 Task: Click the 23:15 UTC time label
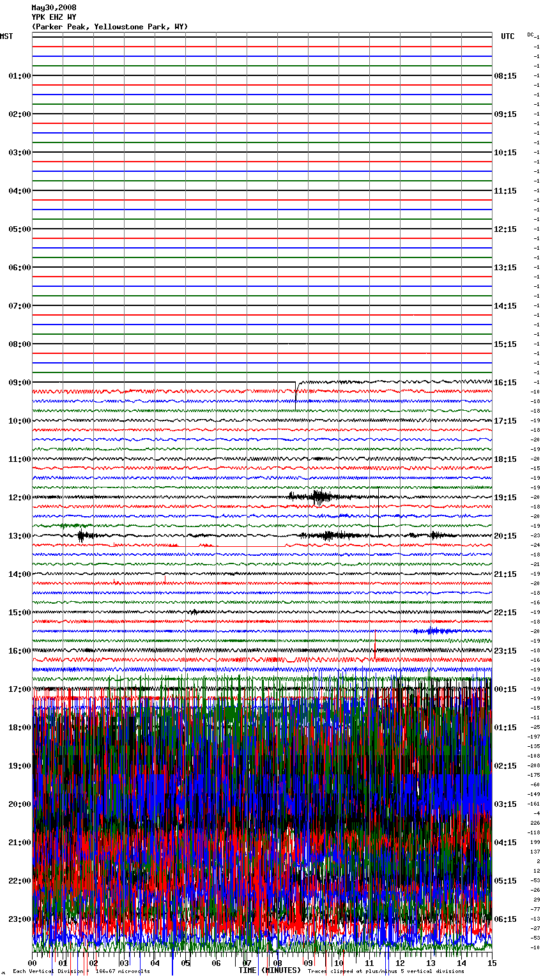(x=505, y=651)
